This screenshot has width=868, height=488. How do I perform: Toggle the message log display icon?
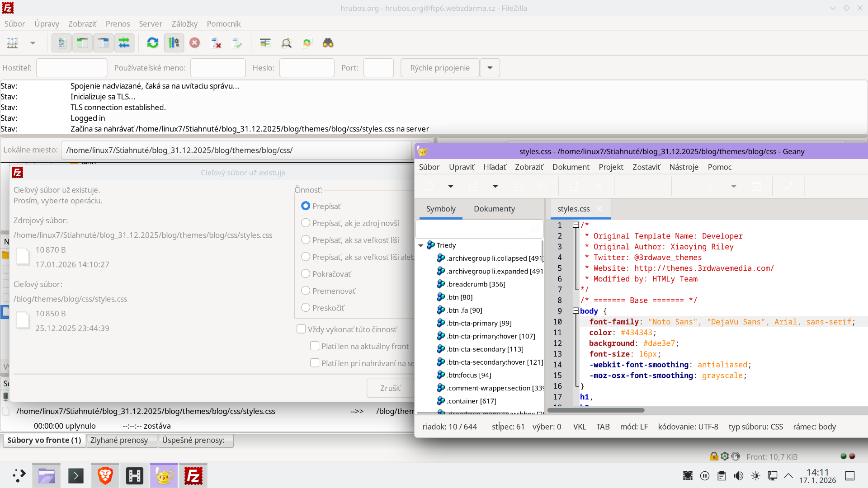tap(61, 43)
